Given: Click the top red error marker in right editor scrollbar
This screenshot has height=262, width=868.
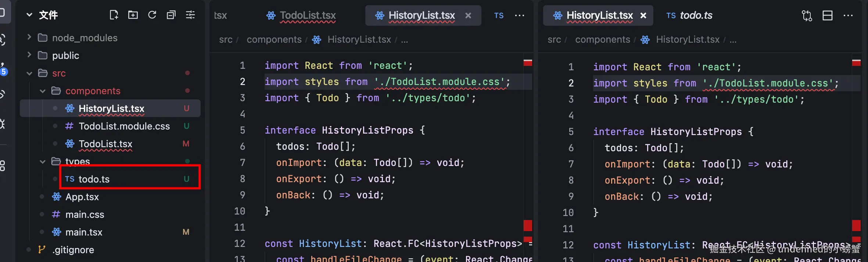Looking at the screenshot, I should [856, 63].
